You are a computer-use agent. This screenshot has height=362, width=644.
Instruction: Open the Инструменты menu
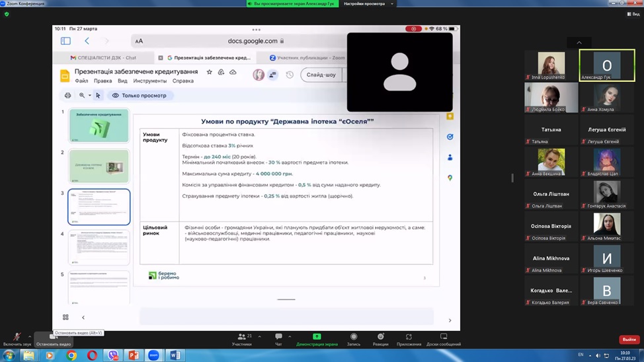pyautogui.click(x=150, y=81)
